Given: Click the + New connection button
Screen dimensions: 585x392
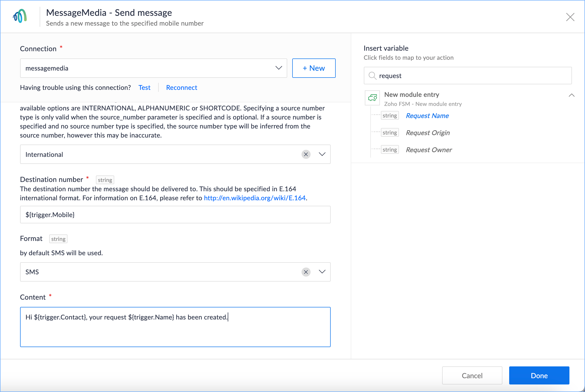Looking at the screenshot, I should pyautogui.click(x=314, y=68).
